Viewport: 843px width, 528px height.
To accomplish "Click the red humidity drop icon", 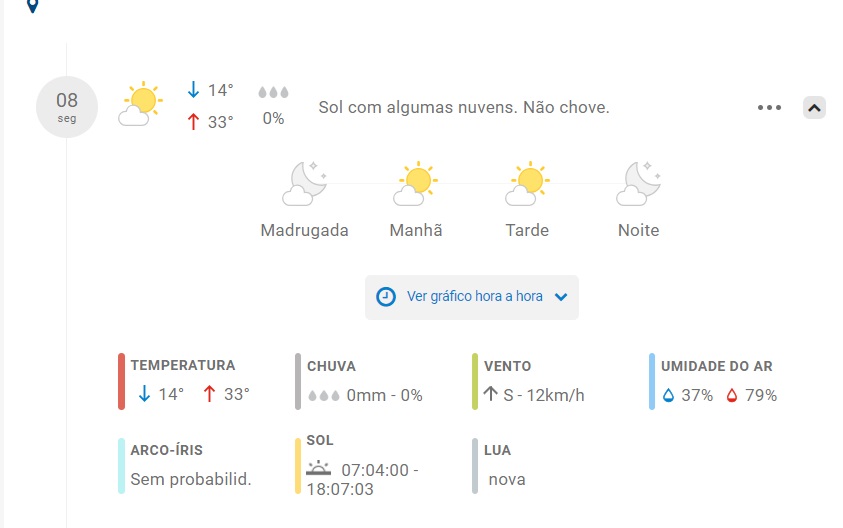I will click(x=732, y=396).
